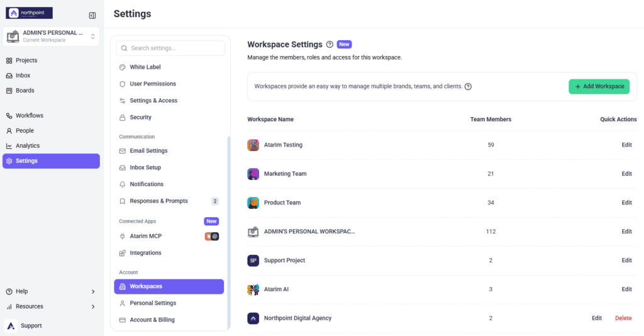Click Atarim Testing workspace avatar
This screenshot has height=336, width=644.
tap(253, 145)
